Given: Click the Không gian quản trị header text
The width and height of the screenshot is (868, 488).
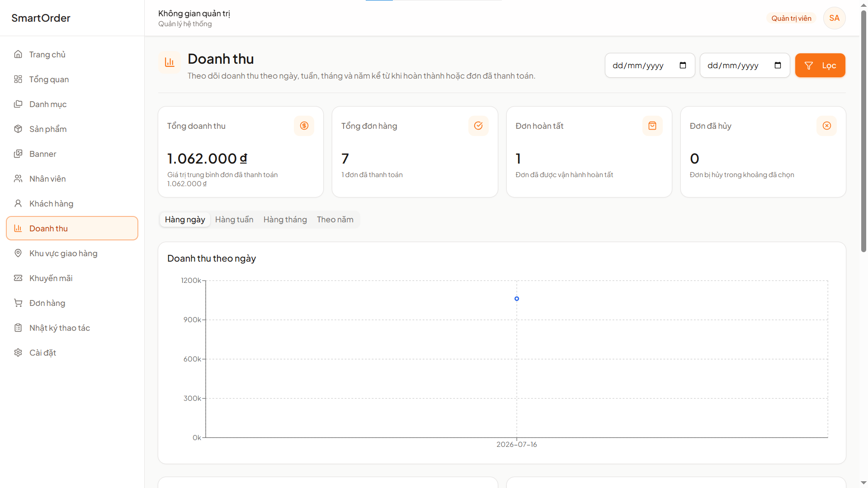Looking at the screenshot, I should coord(194,14).
